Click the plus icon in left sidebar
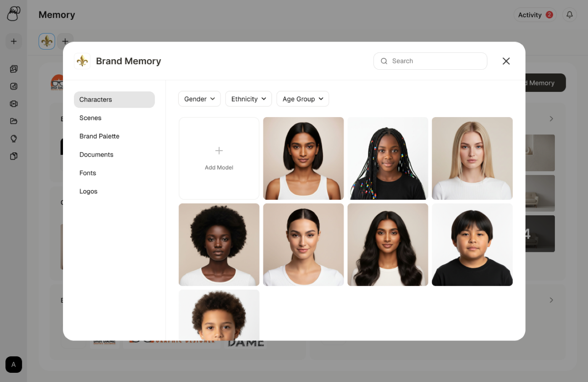This screenshot has height=382, width=588. pyautogui.click(x=14, y=41)
